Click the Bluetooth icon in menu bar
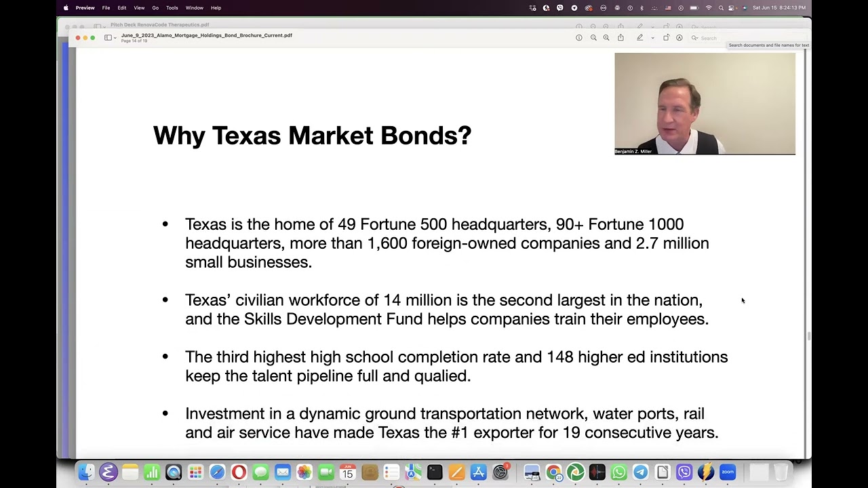 pyautogui.click(x=642, y=7)
